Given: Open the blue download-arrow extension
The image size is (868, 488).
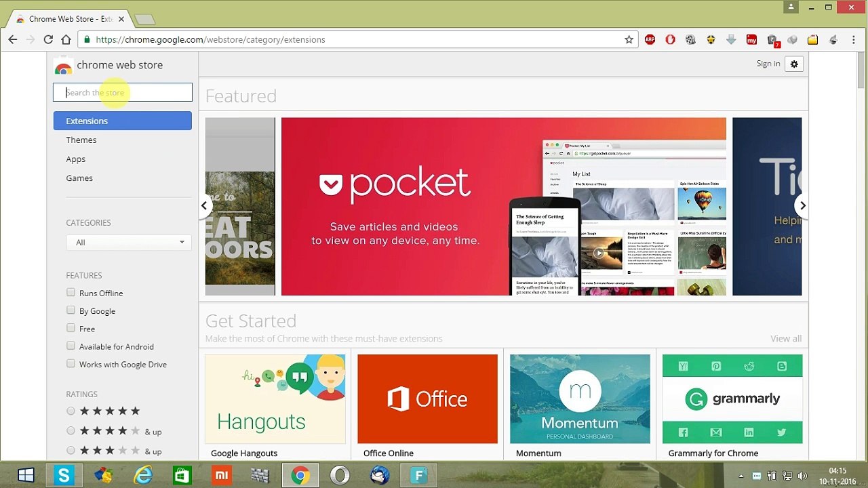Looking at the screenshot, I should point(731,40).
